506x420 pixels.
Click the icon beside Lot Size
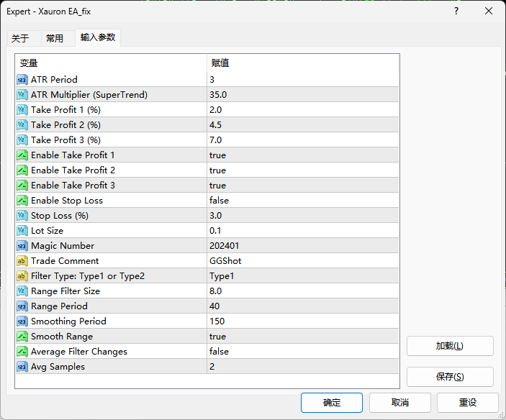pyautogui.click(x=22, y=231)
